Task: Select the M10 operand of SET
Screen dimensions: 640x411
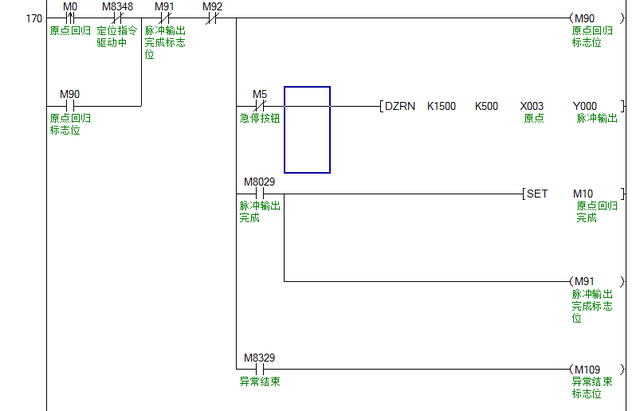Action: click(x=583, y=194)
